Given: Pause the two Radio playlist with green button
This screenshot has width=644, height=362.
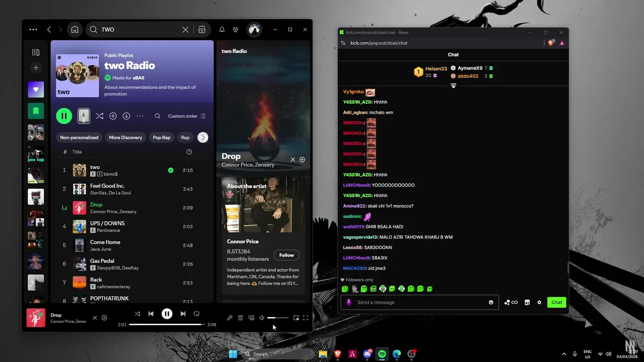Looking at the screenshot, I should coord(64,116).
